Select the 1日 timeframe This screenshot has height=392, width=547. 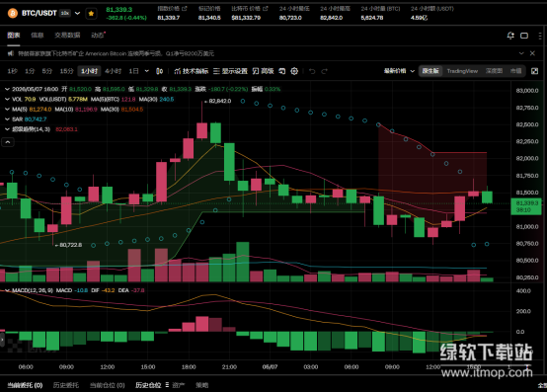click(133, 71)
